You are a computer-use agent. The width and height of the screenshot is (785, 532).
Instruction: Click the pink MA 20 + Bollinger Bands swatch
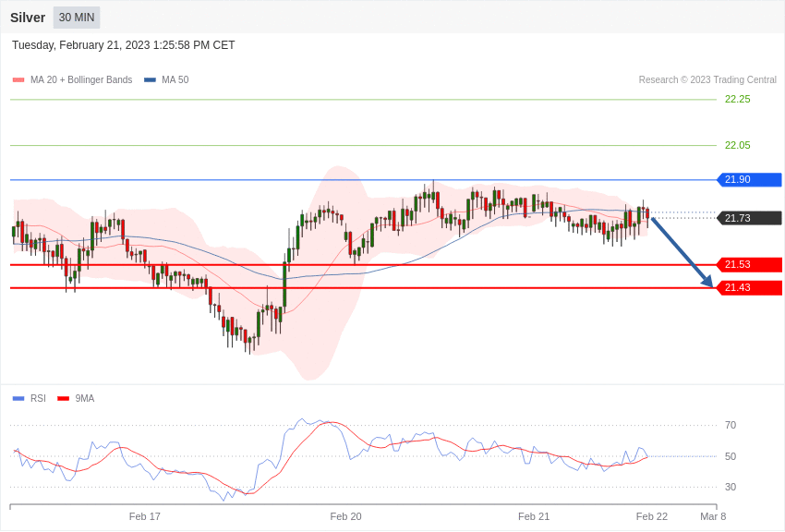(18, 79)
